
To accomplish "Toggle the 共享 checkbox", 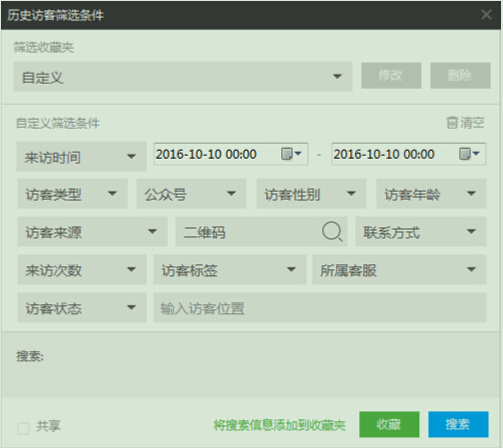I will pos(23,428).
